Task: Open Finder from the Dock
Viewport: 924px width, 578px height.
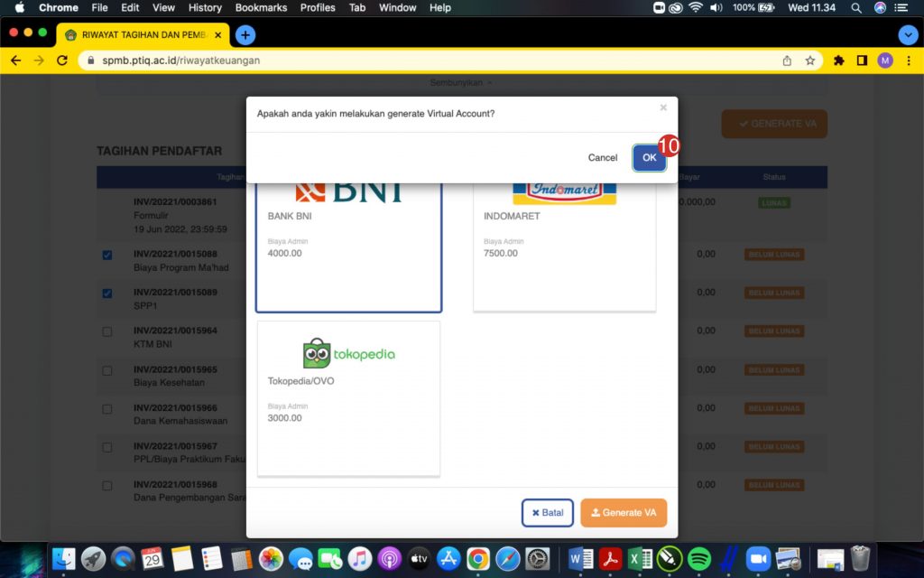Action: click(x=63, y=559)
